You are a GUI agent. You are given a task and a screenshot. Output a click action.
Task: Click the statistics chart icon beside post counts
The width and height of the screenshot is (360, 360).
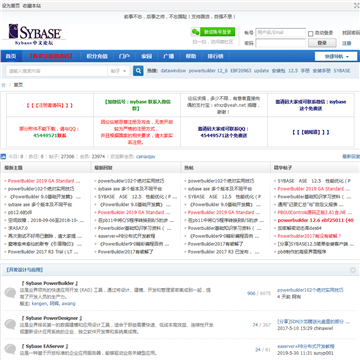click(x=3, y=156)
